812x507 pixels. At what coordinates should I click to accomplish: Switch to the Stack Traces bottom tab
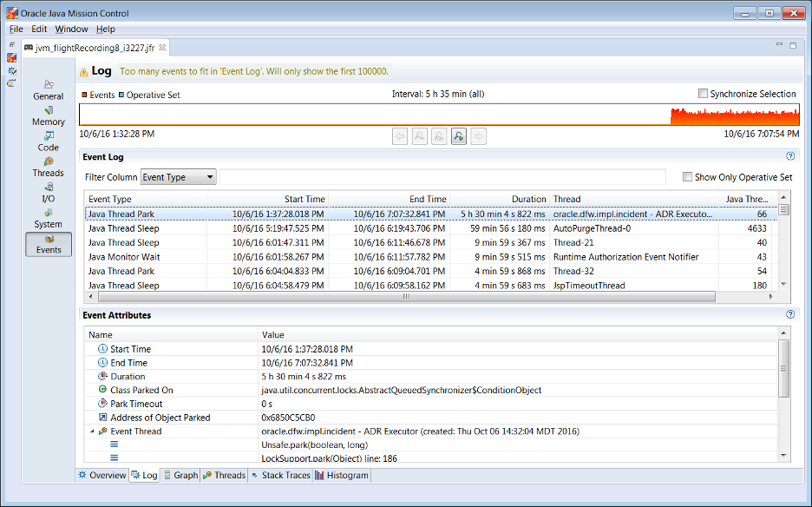(280, 475)
